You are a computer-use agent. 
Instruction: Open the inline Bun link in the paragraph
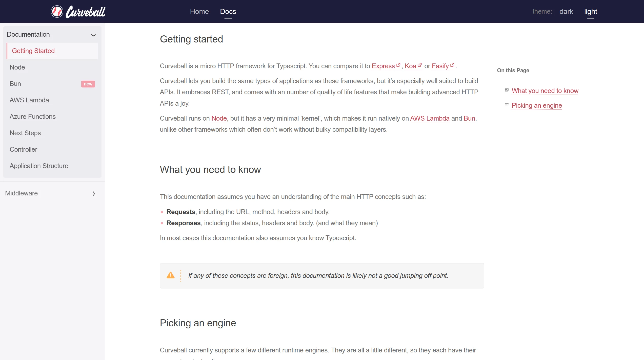(x=469, y=118)
